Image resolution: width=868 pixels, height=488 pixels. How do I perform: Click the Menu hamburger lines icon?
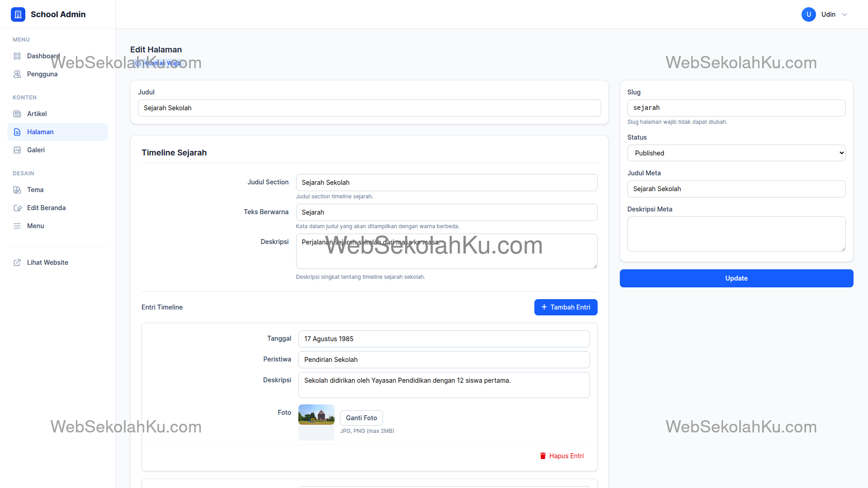17,226
